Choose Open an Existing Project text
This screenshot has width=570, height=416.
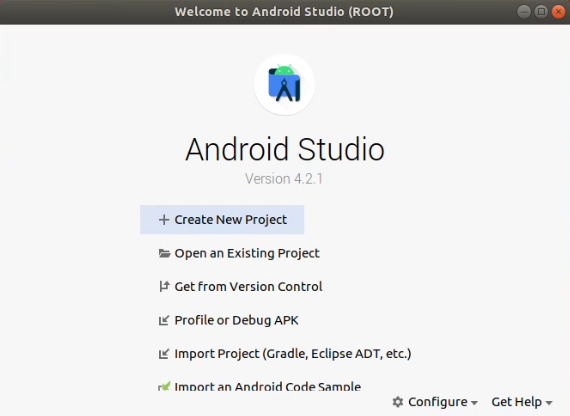[x=247, y=253]
